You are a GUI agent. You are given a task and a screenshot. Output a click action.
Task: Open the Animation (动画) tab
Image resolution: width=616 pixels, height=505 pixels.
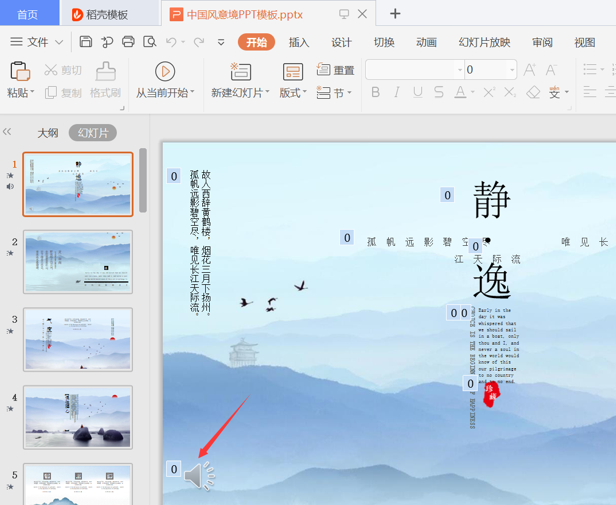coord(426,42)
